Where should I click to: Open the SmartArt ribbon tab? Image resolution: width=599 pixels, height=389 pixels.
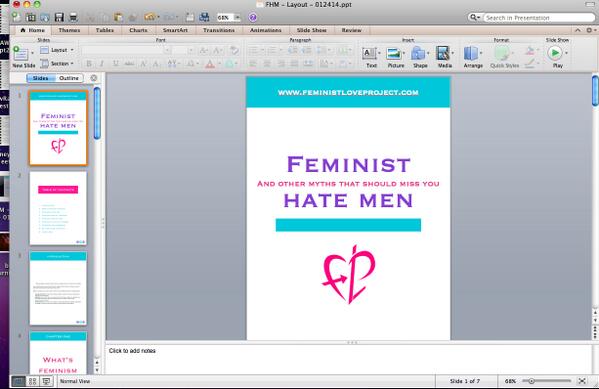175,30
